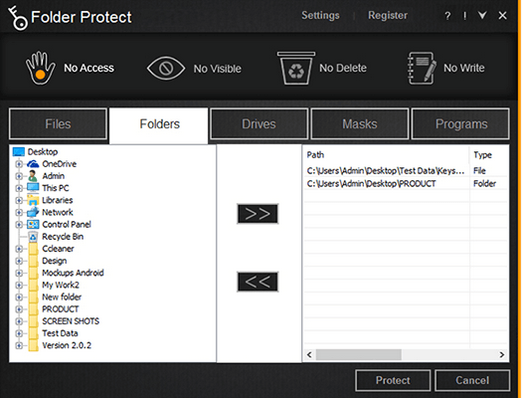This screenshot has width=522, height=398.
Task: Expand the Control Panel tree node
Action: point(19,224)
